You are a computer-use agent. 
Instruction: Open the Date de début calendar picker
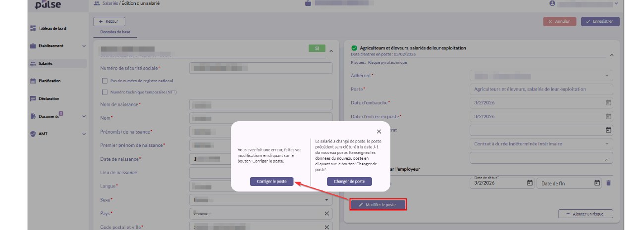(530, 183)
